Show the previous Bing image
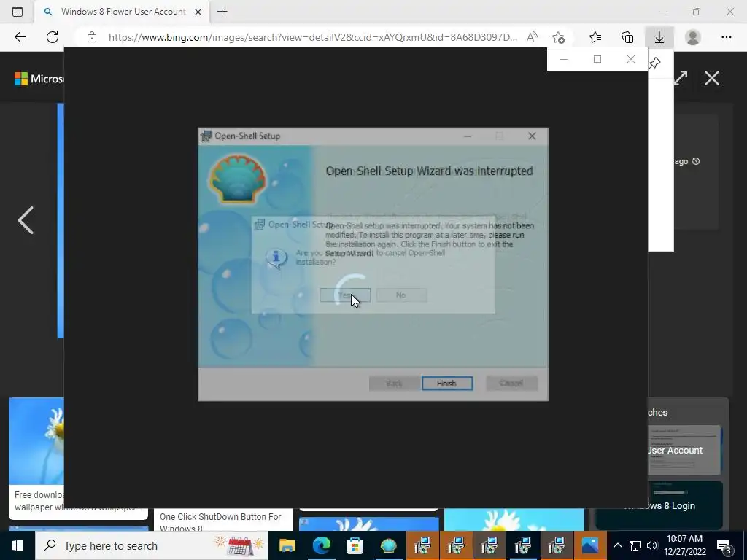747x560 pixels. (26, 220)
